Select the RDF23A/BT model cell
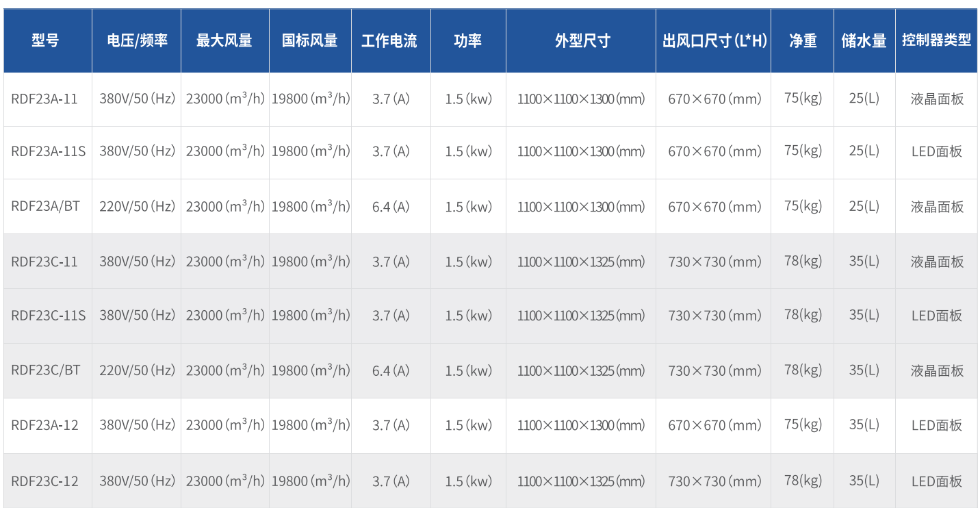The image size is (980, 508). (45, 206)
